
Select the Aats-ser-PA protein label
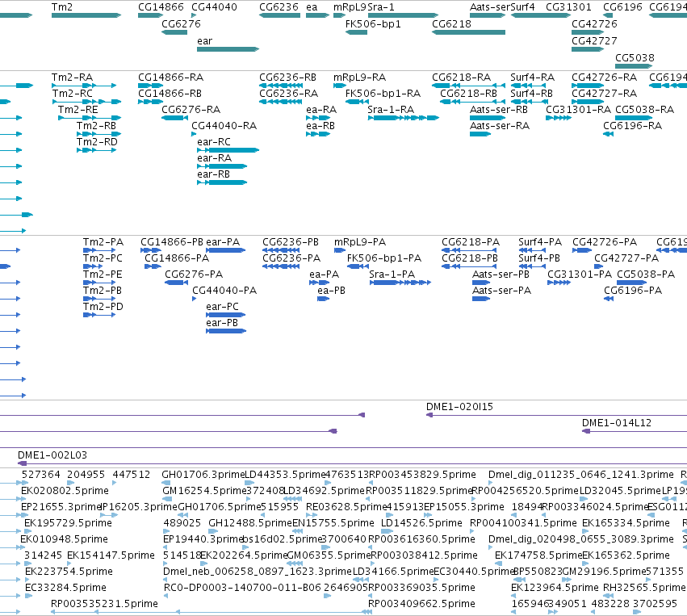(x=501, y=291)
